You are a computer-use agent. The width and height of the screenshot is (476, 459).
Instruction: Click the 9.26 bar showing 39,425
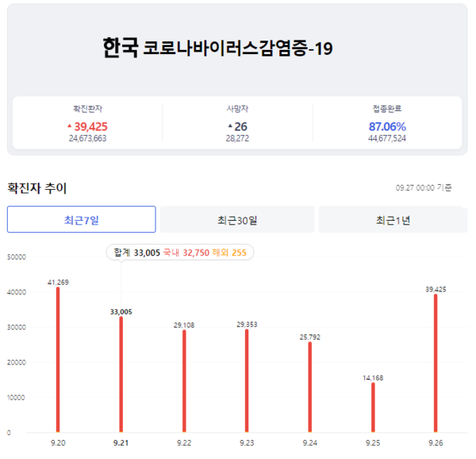point(436,363)
